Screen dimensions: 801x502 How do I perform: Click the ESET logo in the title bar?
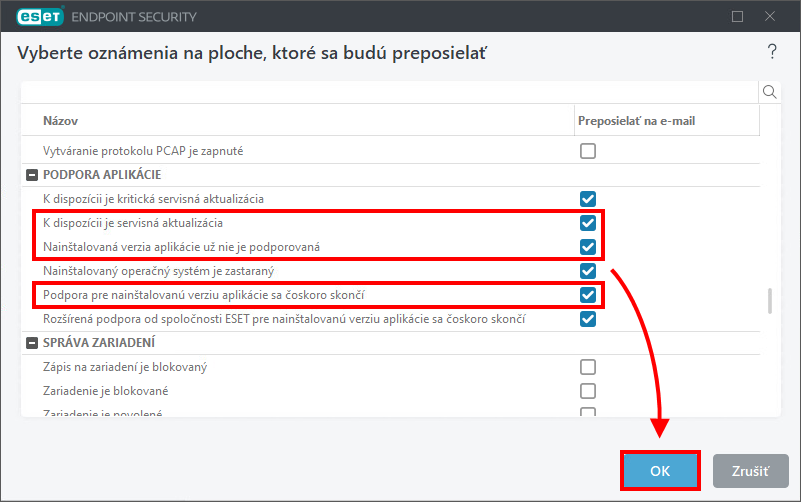[40, 17]
